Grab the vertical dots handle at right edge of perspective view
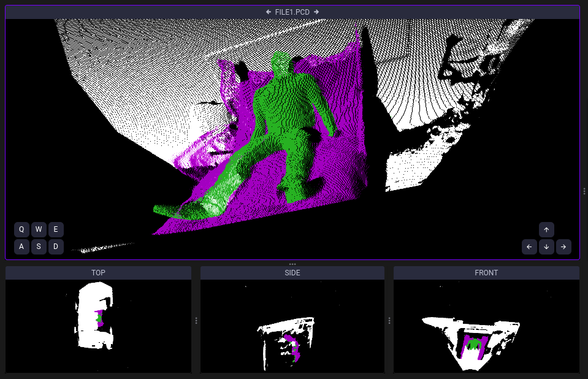The width and height of the screenshot is (588, 379). 584,191
